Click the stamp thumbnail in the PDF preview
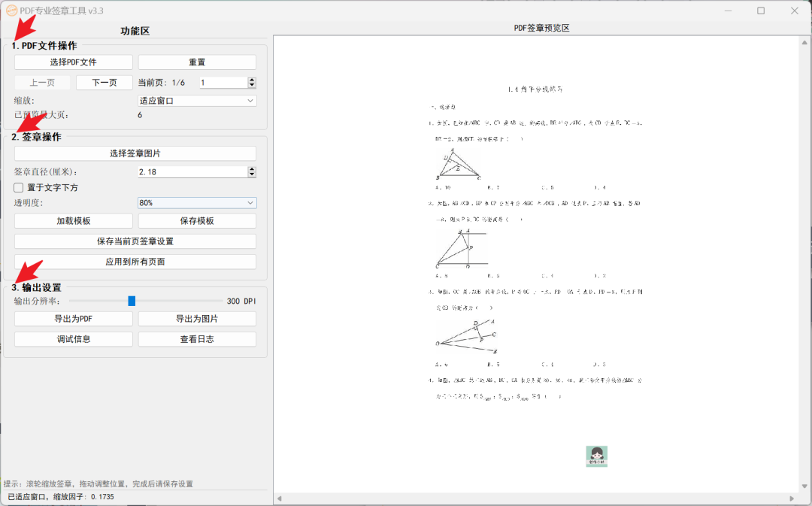Screen dimensions: 812x506 [x=596, y=456]
